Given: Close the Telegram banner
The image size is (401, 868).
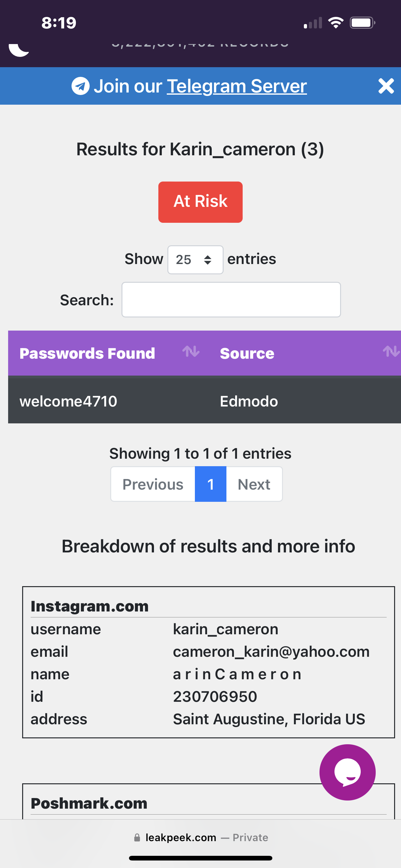Looking at the screenshot, I should click(386, 86).
